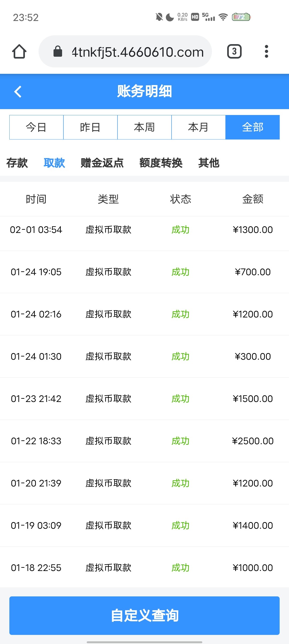Select the 今日 date filter
Viewport: 289px width, 644px height.
(36, 127)
